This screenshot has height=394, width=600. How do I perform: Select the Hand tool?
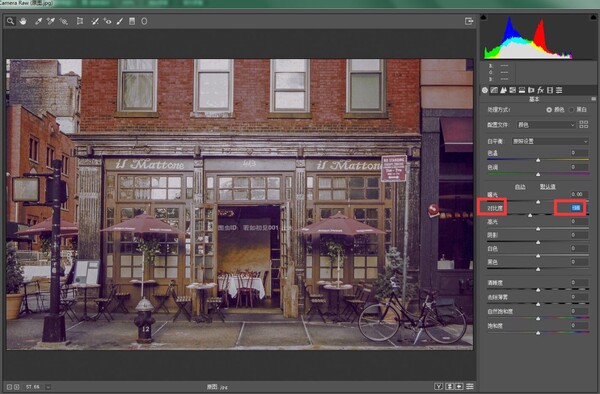click(23, 21)
